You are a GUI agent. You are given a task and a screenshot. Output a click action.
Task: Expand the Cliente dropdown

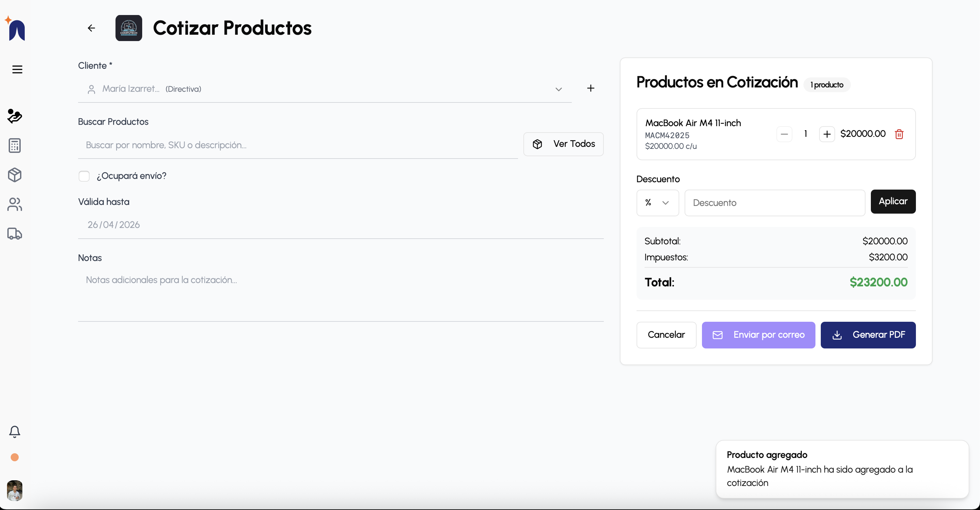(558, 89)
